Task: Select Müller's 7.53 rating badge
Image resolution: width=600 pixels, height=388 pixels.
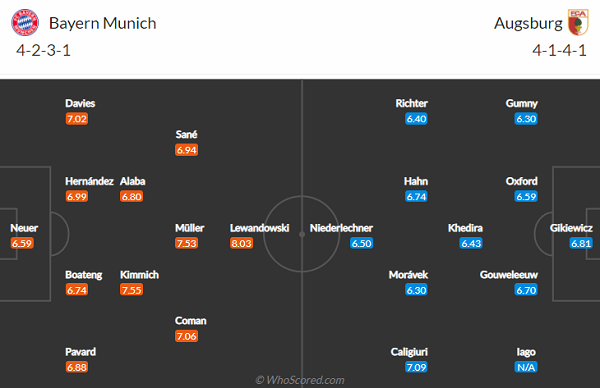Action: (186, 243)
